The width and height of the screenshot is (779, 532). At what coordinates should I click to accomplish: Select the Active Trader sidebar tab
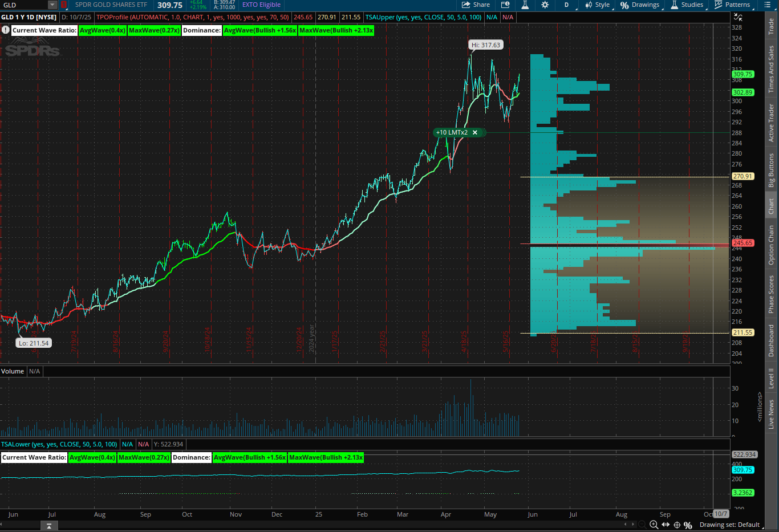tap(771, 123)
